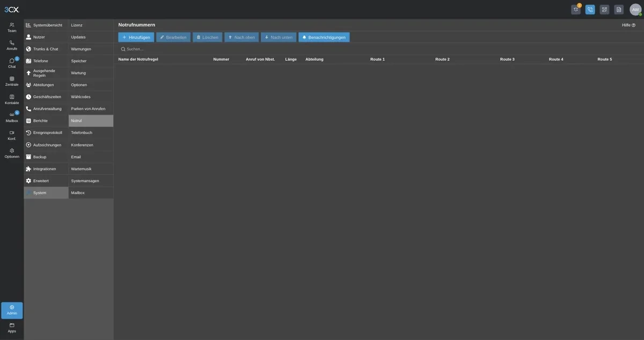This screenshot has width=644, height=340.
Task: Select the Admin console button
Action: coord(12,310)
